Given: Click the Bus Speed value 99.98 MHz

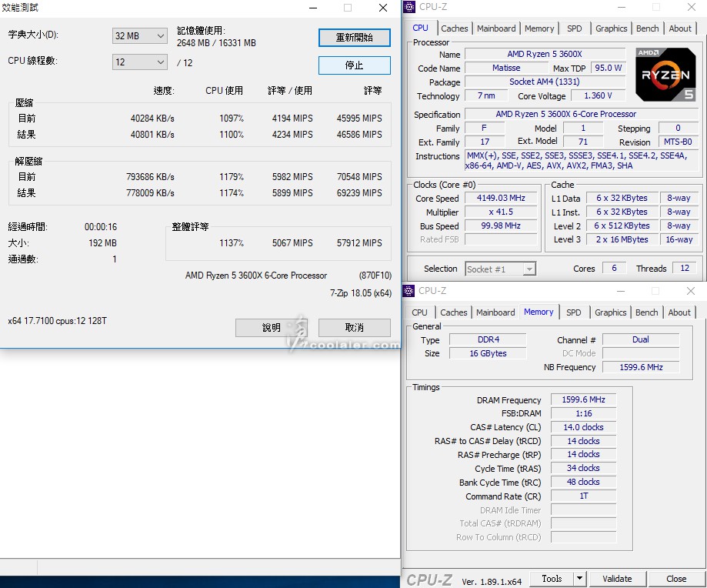Looking at the screenshot, I should (x=501, y=226).
